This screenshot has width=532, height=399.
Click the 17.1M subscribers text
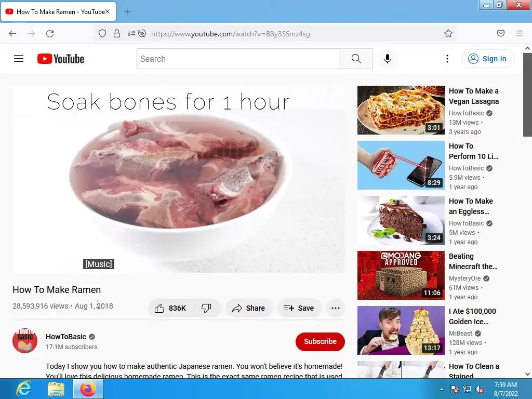pyautogui.click(x=71, y=347)
